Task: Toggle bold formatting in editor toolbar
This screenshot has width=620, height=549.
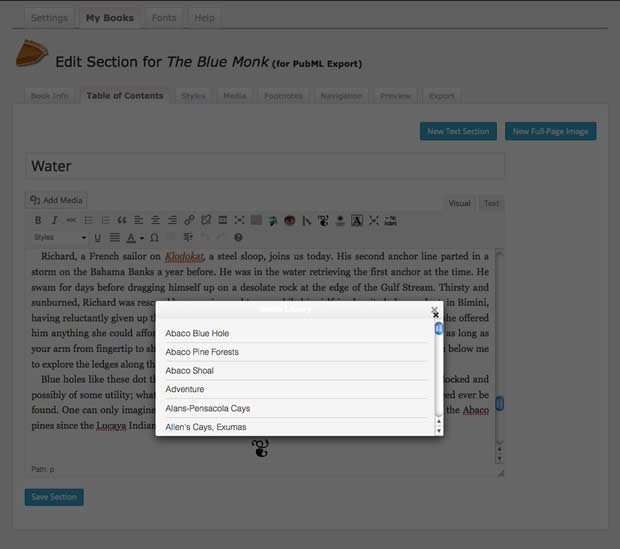Action: click(38, 220)
